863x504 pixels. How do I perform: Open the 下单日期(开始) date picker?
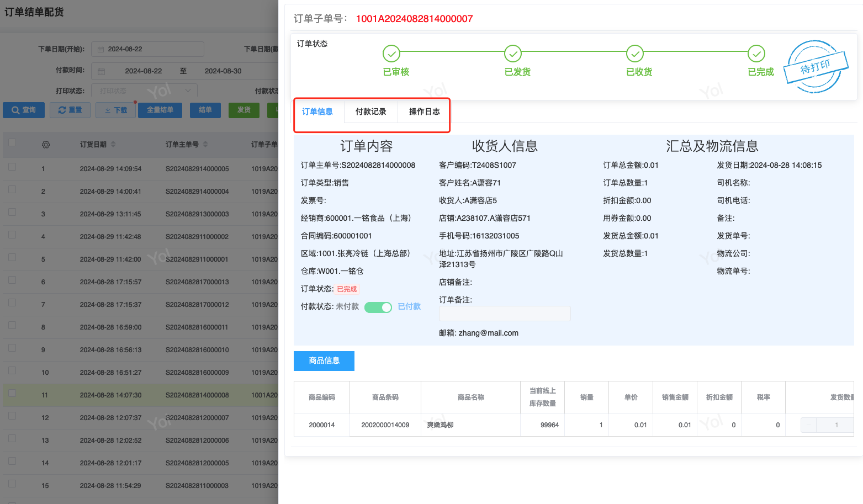147,49
